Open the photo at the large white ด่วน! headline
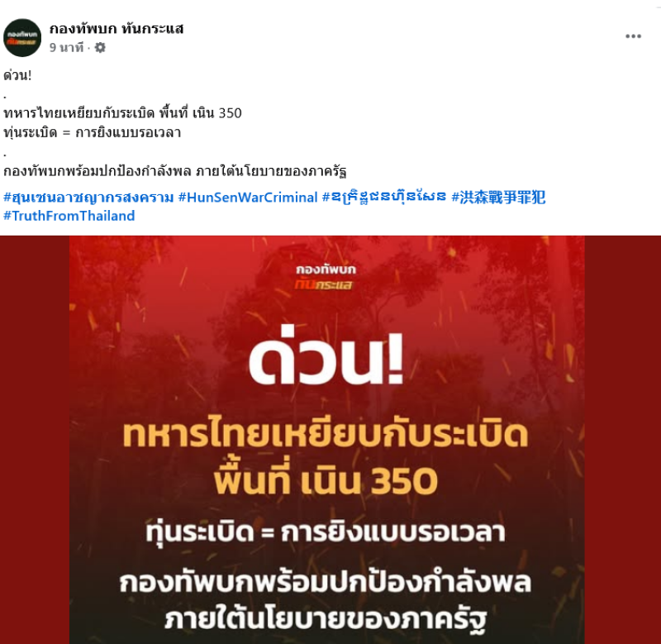This screenshot has height=644, width=661. pos(326,360)
